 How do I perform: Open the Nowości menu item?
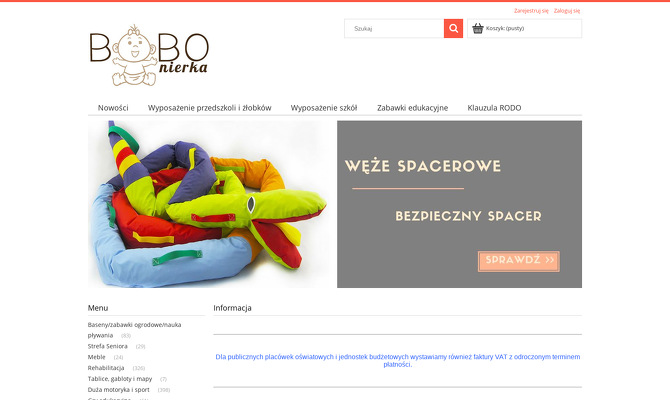(x=113, y=108)
